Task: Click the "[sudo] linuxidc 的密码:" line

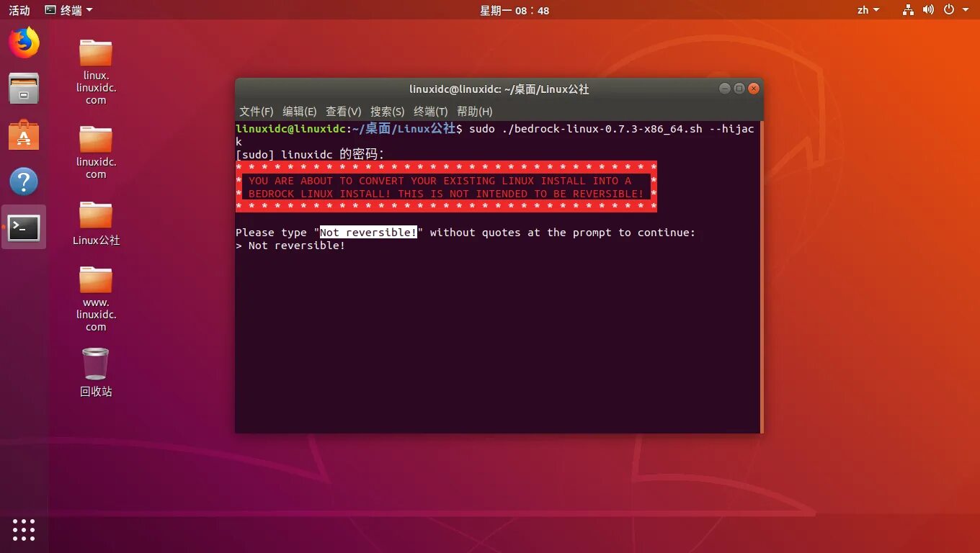Action: click(311, 154)
